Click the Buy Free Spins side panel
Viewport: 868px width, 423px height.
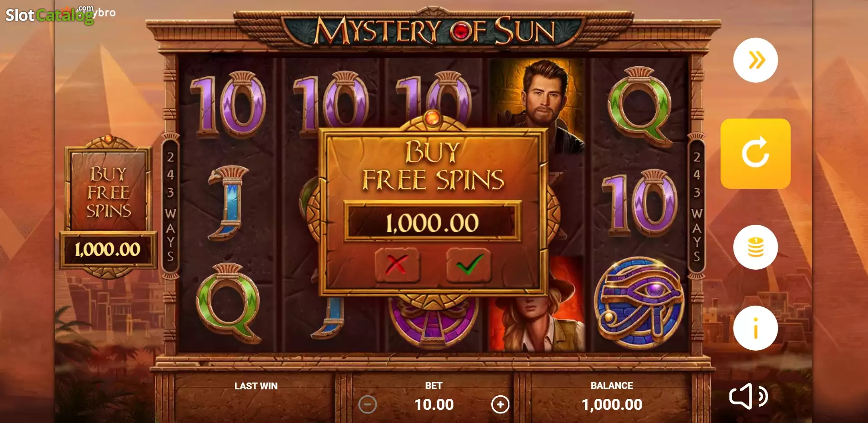[x=108, y=206]
